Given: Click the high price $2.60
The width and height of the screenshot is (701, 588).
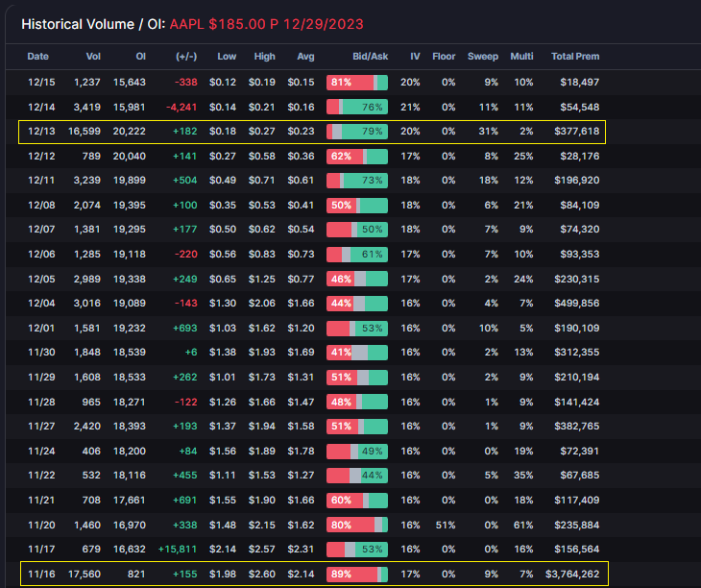Looking at the screenshot, I should click(x=262, y=575).
